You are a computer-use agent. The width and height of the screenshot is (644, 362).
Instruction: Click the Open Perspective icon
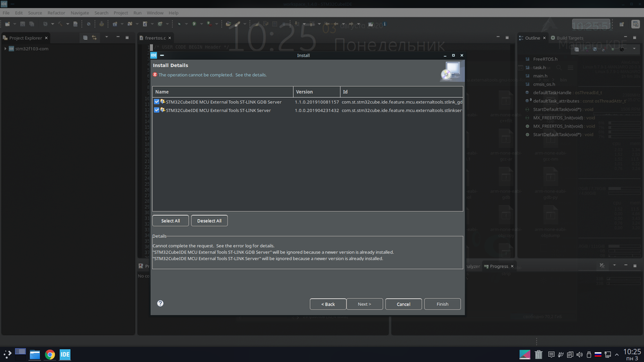tap(622, 24)
